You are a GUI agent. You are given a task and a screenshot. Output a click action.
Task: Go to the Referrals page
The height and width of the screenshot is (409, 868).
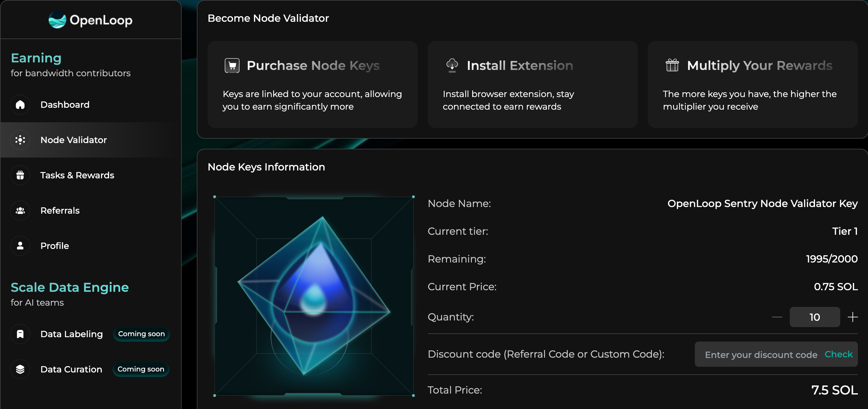(60, 210)
